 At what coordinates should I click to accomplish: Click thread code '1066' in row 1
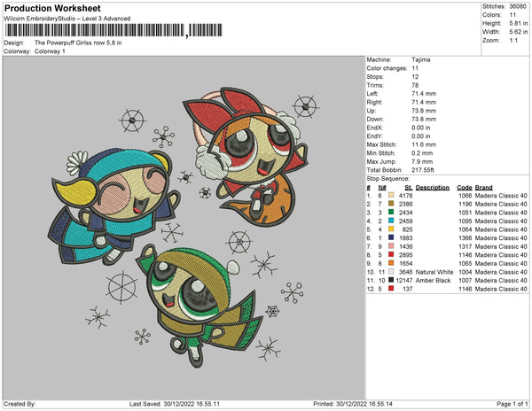click(x=465, y=196)
